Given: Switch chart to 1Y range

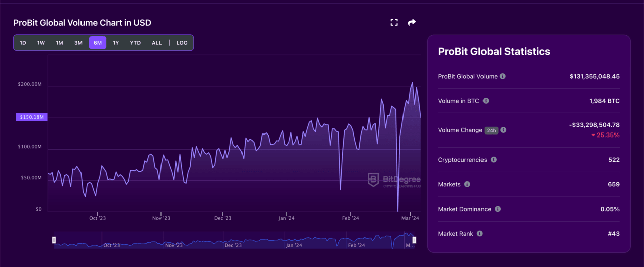Looking at the screenshot, I should pos(116,43).
